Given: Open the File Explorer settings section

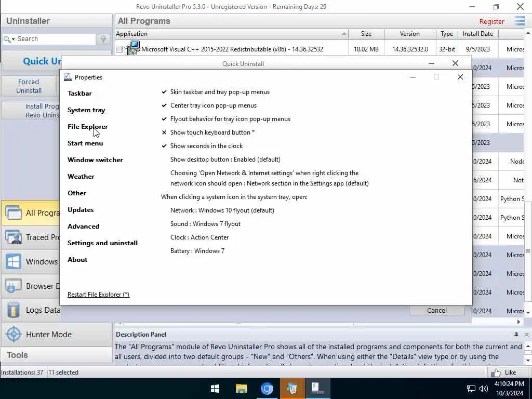Looking at the screenshot, I should pos(87,127).
